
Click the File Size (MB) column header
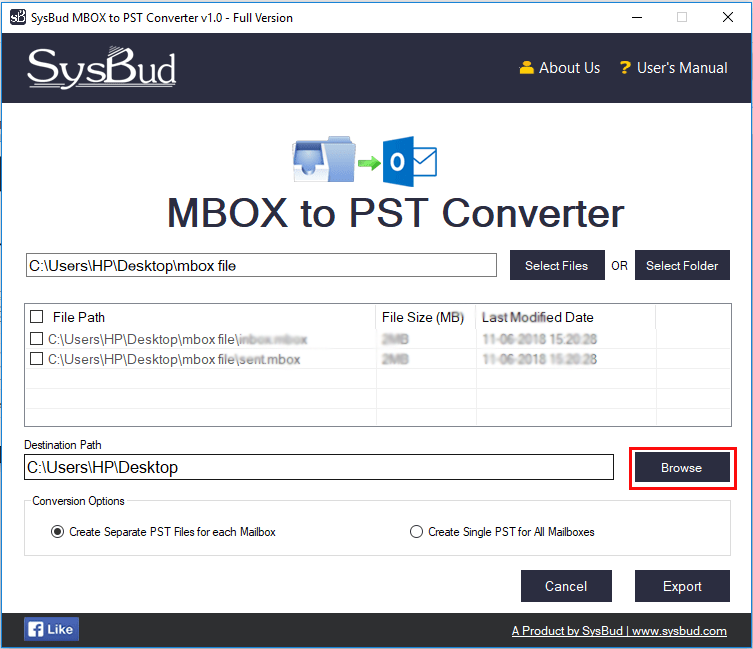tap(423, 317)
